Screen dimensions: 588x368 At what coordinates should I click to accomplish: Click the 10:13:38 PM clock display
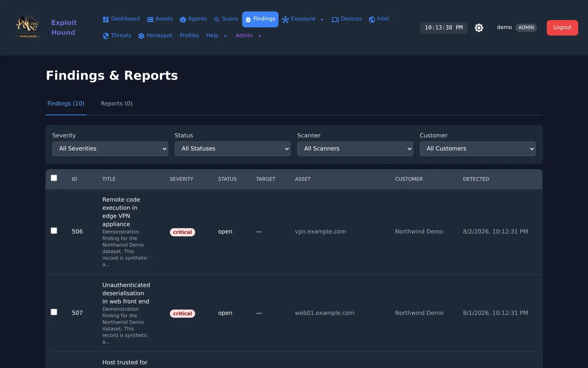(x=444, y=28)
